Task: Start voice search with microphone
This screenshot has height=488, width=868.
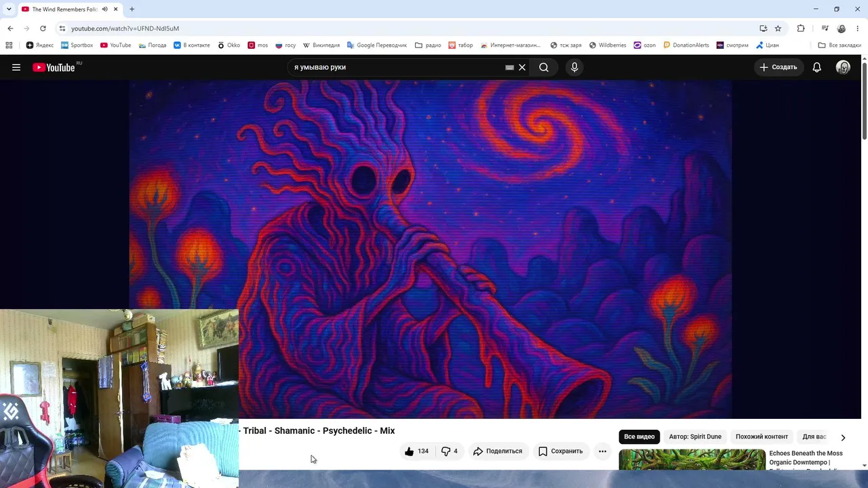Action: [574, 67]
